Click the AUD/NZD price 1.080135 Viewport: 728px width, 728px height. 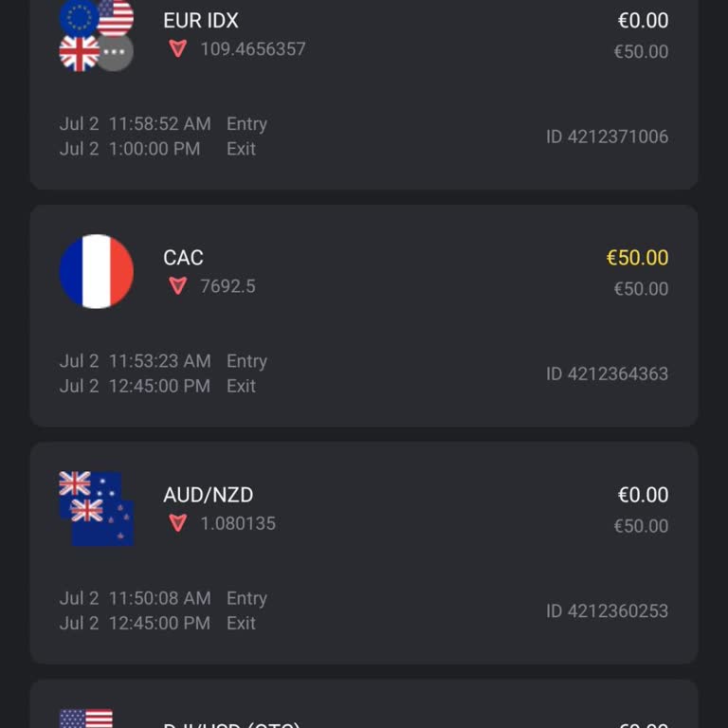click(238, 523)
